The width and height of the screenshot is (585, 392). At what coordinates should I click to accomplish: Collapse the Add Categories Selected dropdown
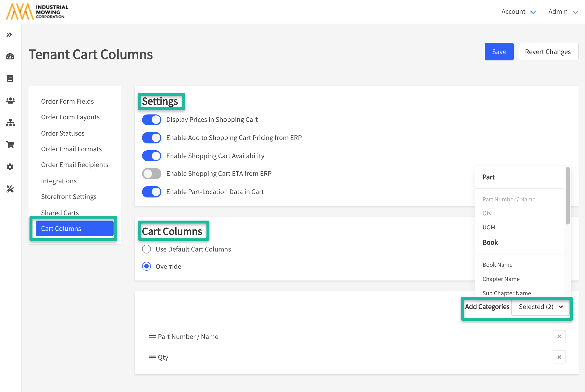coord(541,307)
